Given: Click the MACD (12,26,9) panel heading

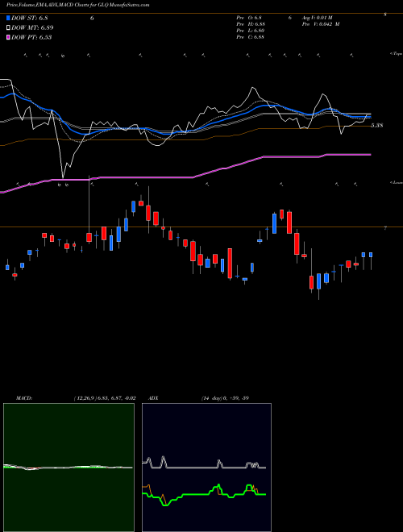Looking at the screenshot, I should (76, 398).
